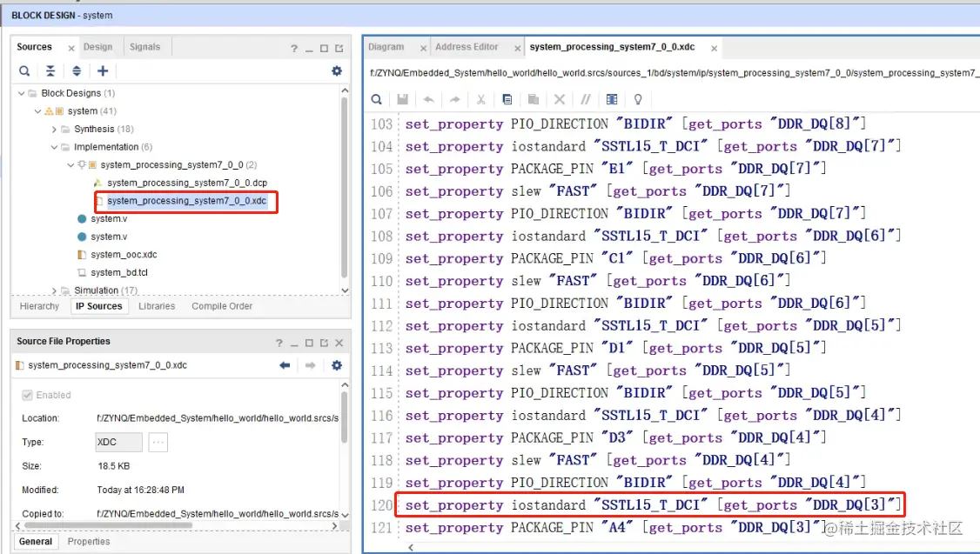Screen dimensions: 980x554
Task: Click the properties panel horizontal scrollbar
Action: click(x=108, y=526)
